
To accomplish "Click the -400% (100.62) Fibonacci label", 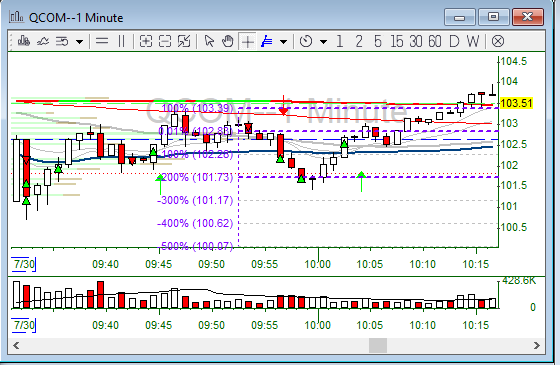I will coord(195,223).
